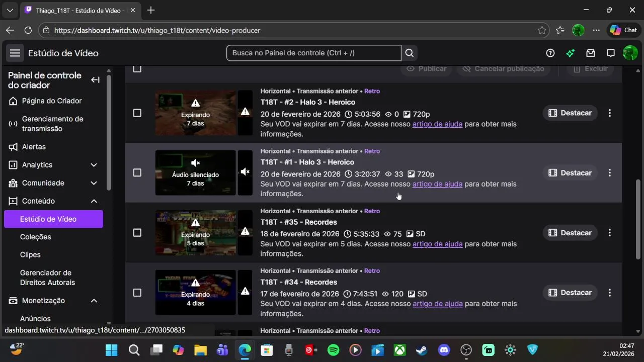Select Estúdio de Vídeo sidebar item
Viewport: 644px width, 362px height.
tap(53, 219)
